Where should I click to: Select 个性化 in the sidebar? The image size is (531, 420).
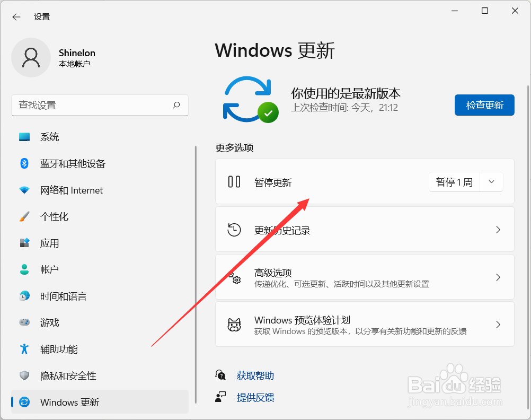(100, 216)
